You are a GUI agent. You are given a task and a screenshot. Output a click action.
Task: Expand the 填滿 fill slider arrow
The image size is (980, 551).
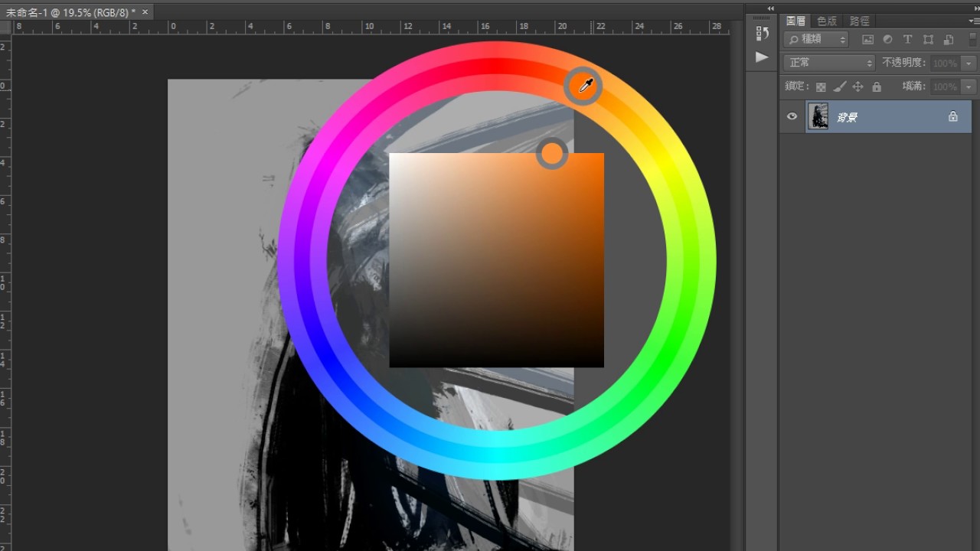click(969, 87)
